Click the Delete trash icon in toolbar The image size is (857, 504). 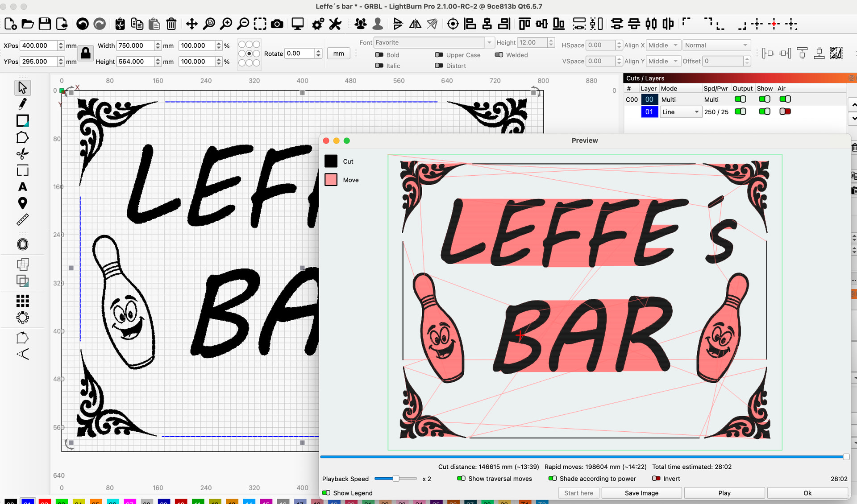[x=171, y=24]
